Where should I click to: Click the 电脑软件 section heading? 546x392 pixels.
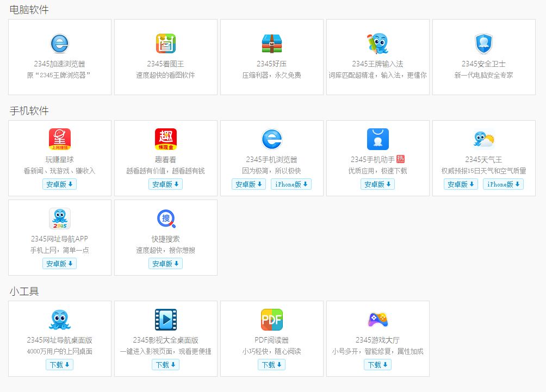29,10
